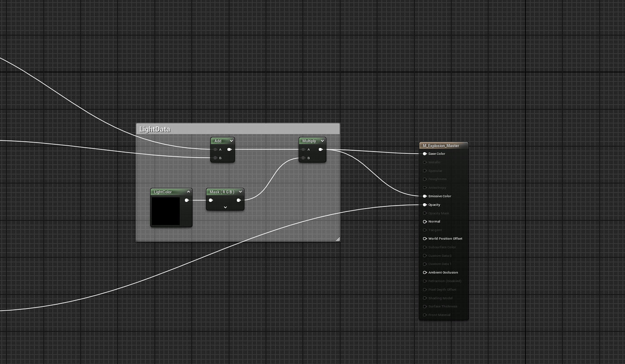Collapse the LightColor node via its up arrow

pos(188,192)
